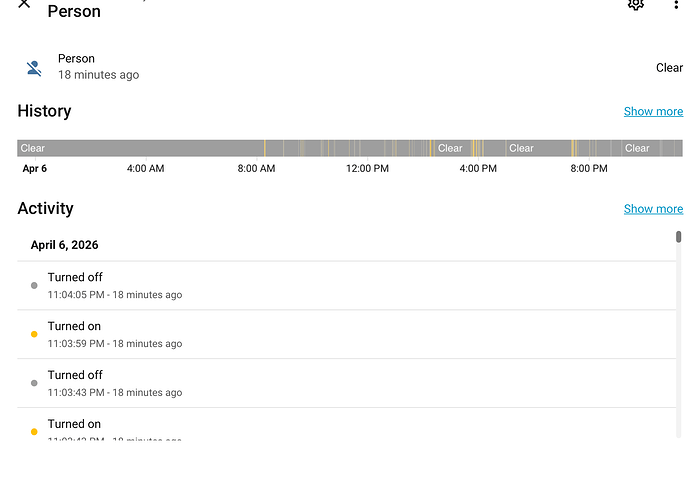This screenshot has width=688, height=500.
Task: Click the person-absent sensor icon
Action: (x=34, y=68)
